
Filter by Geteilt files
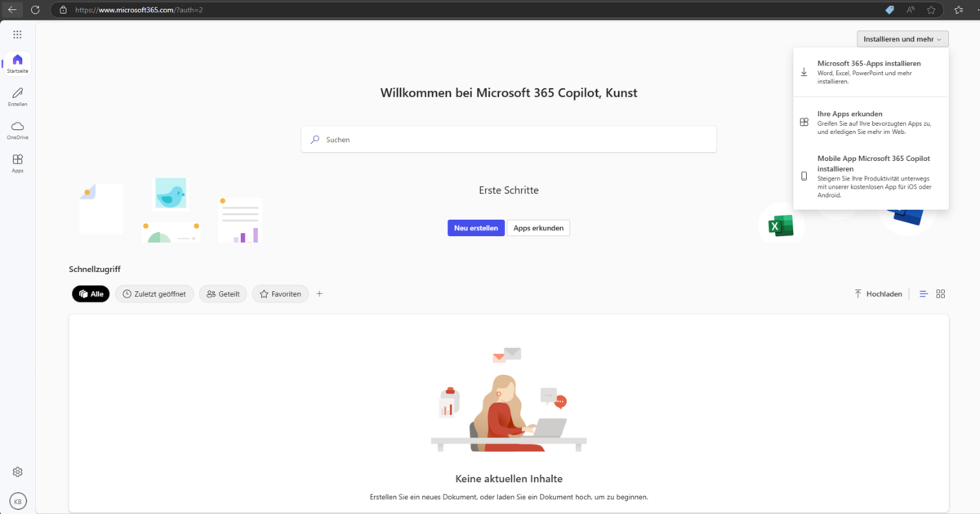[223, 294]
